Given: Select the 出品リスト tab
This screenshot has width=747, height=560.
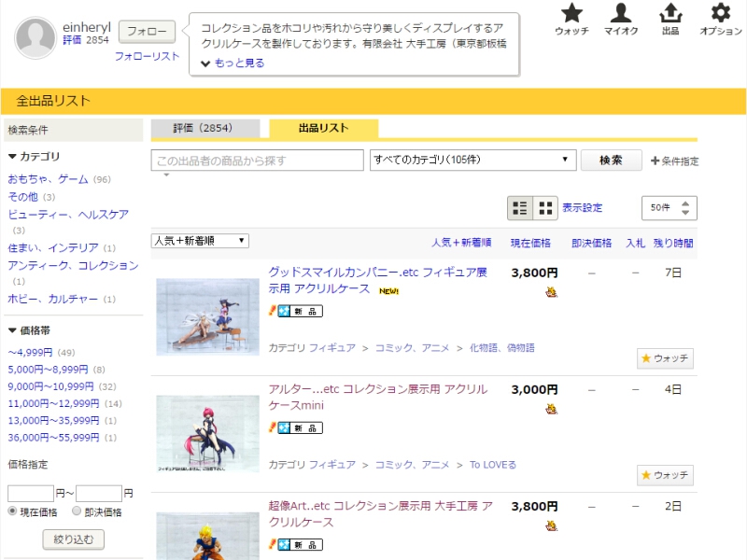Looking at the screenshot, I should 323,129.
